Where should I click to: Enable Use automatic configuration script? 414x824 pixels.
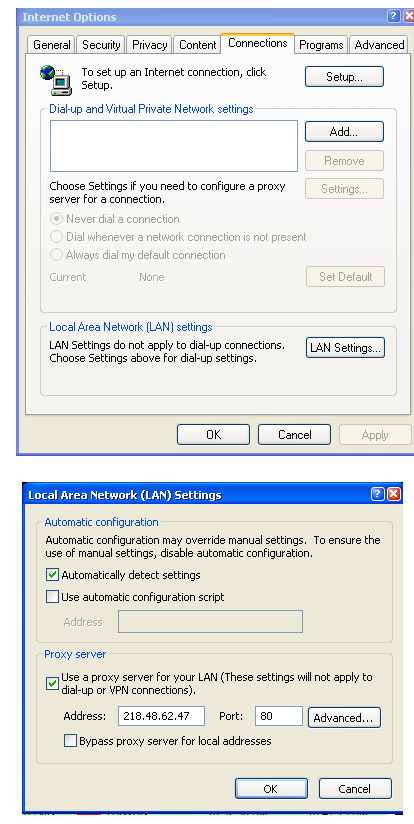(x=52, y=597)
